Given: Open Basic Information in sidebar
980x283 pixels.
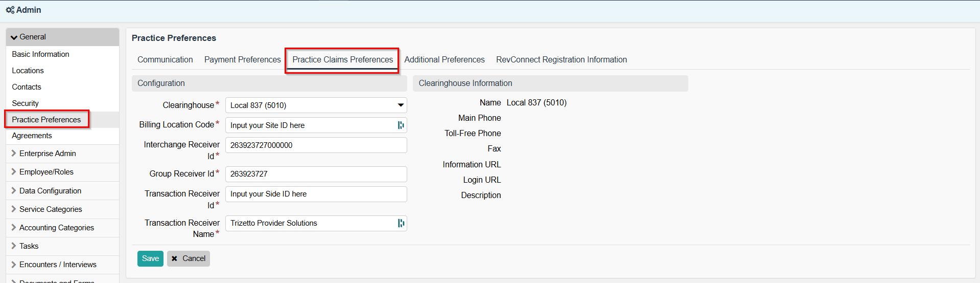Looking at the screenshot, I should click(x=40, y=54).
